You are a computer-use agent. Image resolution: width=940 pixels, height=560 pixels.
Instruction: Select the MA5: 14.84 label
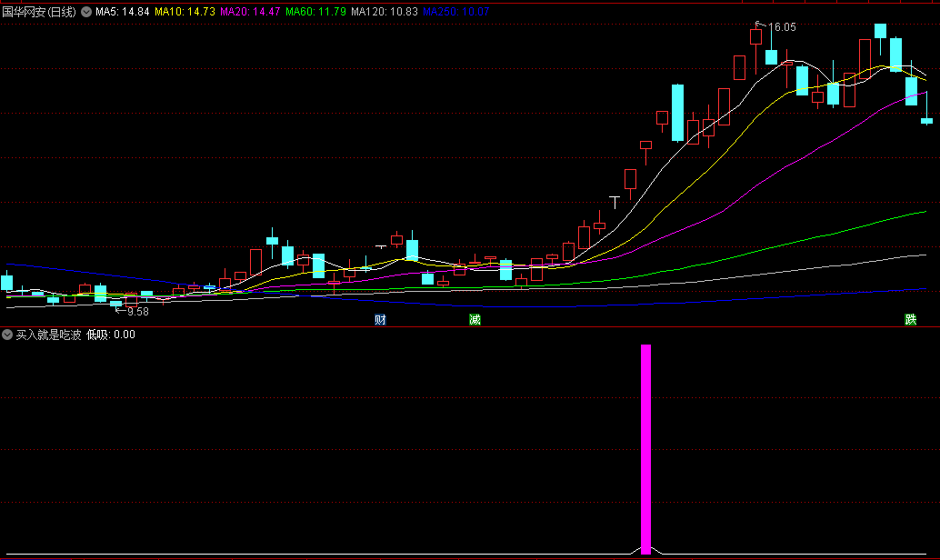click(x=123, y=12)
